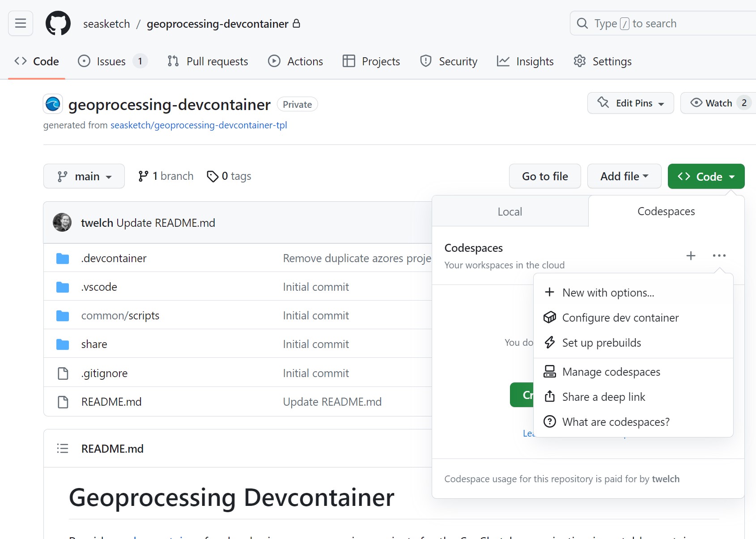Open What are codespaces? menu entry

pyautogui.click(x=633, y=422)
